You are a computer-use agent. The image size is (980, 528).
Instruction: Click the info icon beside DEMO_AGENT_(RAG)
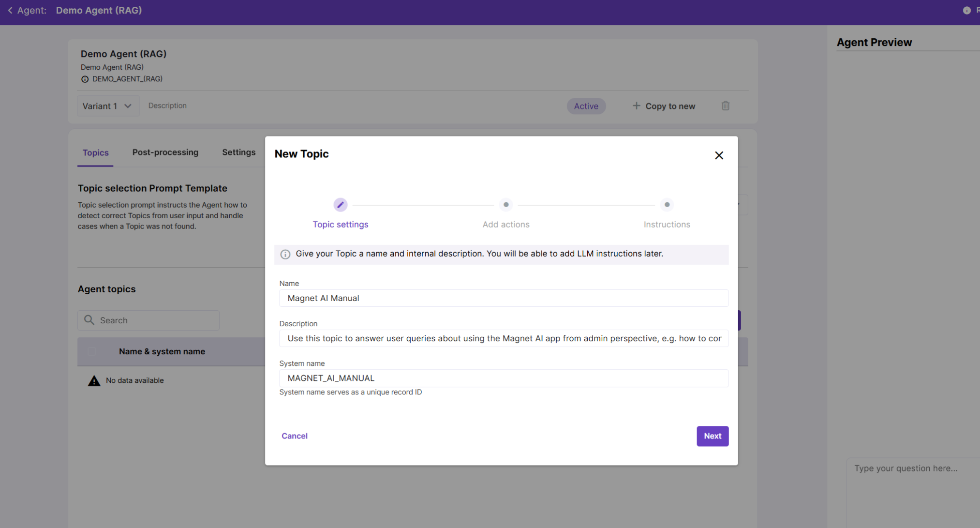click(85, 79)
